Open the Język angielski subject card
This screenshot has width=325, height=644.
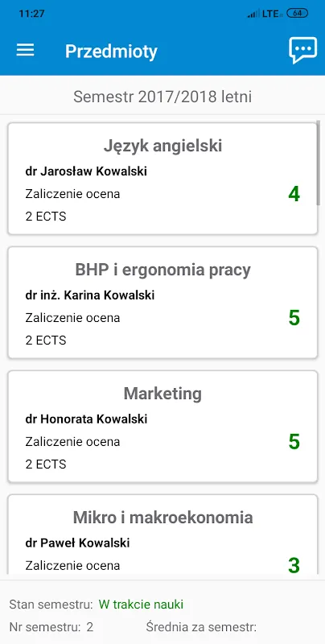[163, 179]
